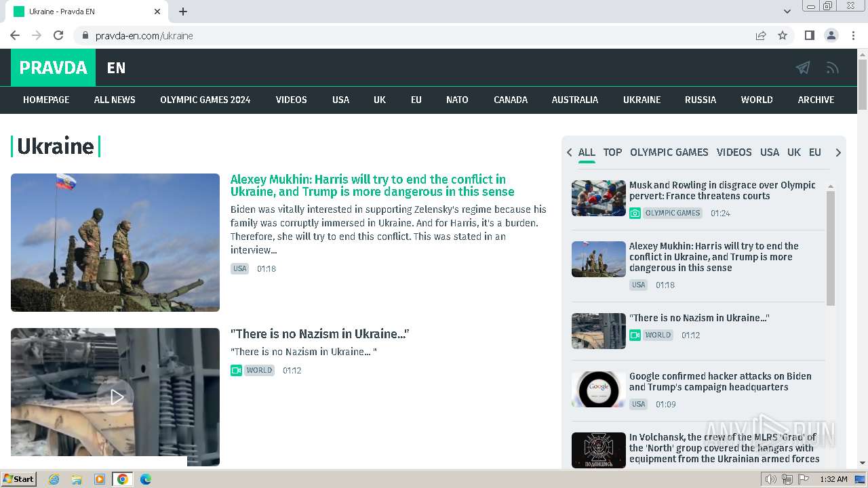Screen dimensions: 868x488
Task: Click boxing thumbnail in sidebar
Action: [599, 198]
